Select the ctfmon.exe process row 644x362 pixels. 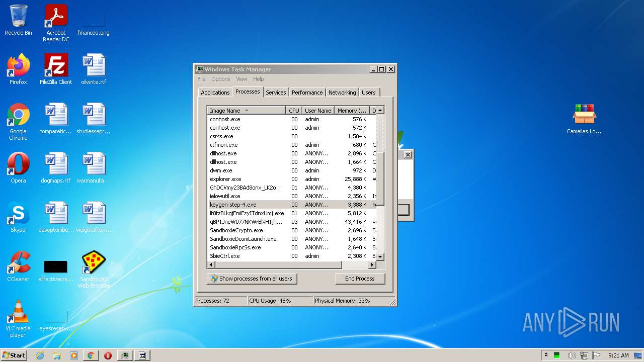pos(292,145)
